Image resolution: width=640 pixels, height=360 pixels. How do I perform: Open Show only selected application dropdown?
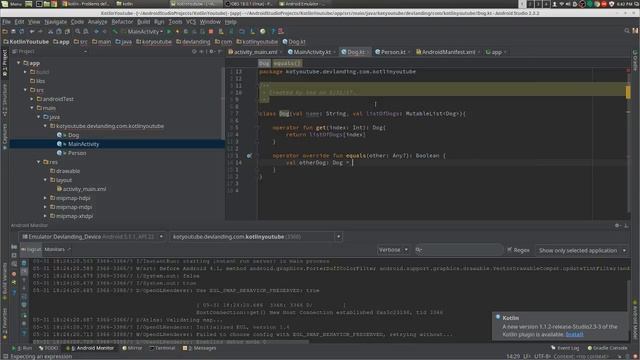[x=582, y=250]
